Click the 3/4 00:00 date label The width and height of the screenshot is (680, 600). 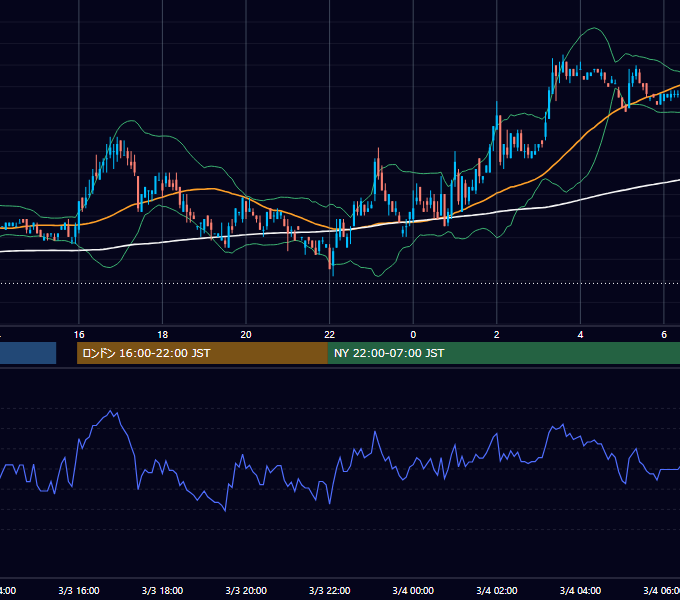click(x=413, y=590)
